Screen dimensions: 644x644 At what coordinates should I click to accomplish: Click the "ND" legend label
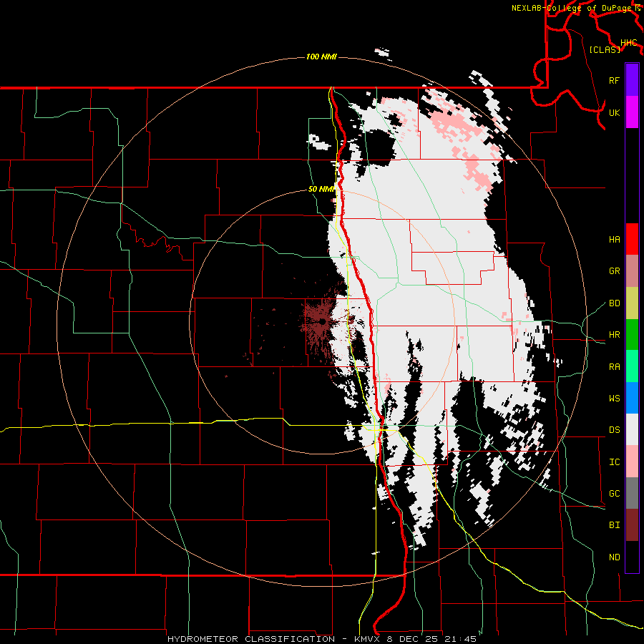click(x=614, y=557)
